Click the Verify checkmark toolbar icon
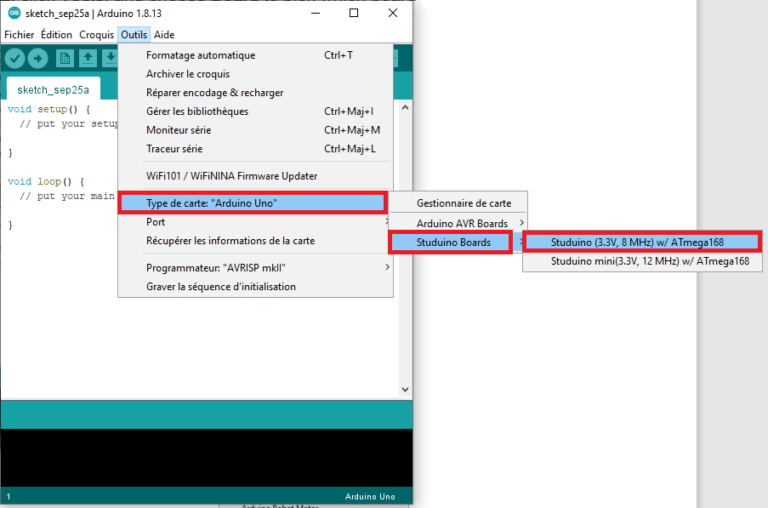The height and width of the screenshot is (508, 768). (x=14, y=58)
